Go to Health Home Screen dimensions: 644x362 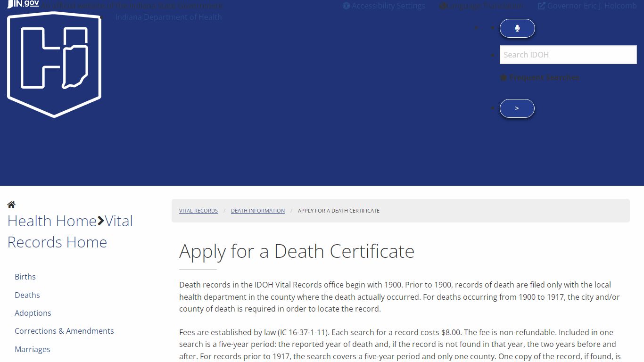pyautogui.click(x=52, y=221)
